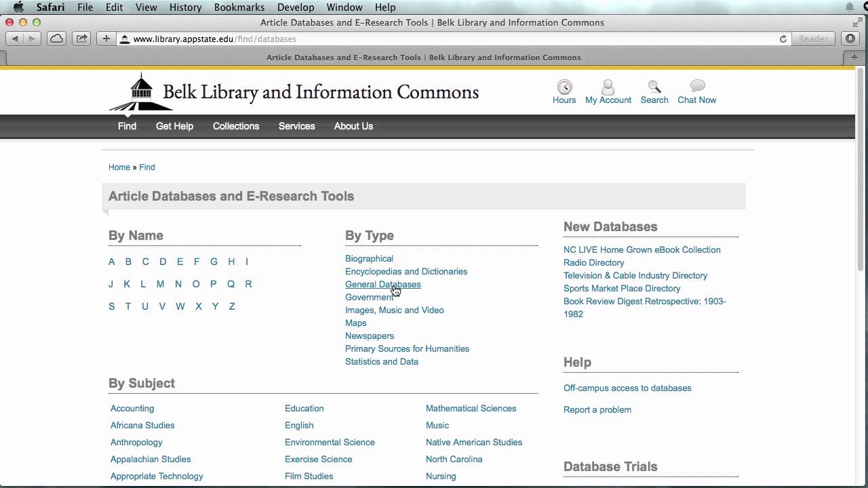
Task: Click the Share button in toolbar
Action: (81, 39)
